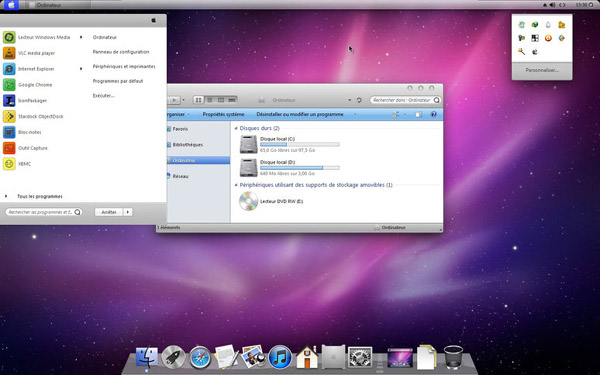Launch VLC media player from start menu
This screenshot has height=375, width=600.
point(29,53)
